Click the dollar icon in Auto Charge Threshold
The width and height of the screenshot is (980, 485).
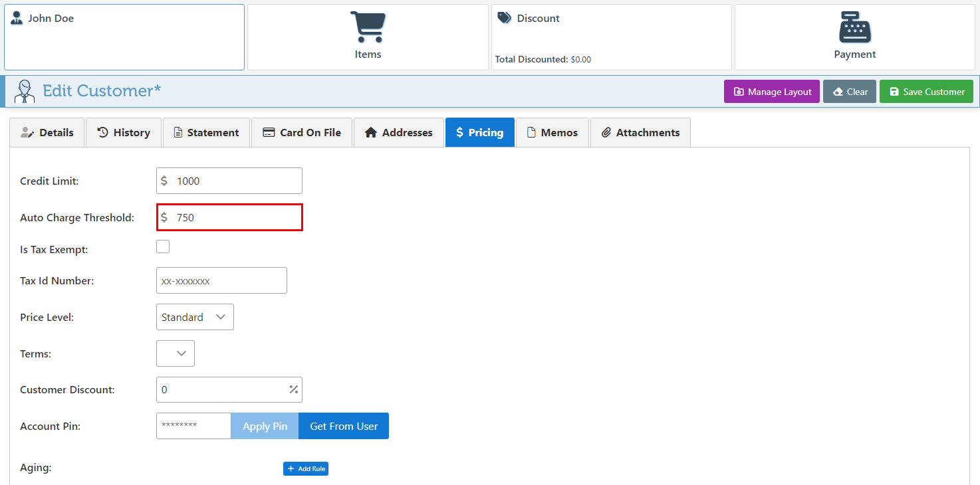(x=164, y=217)
